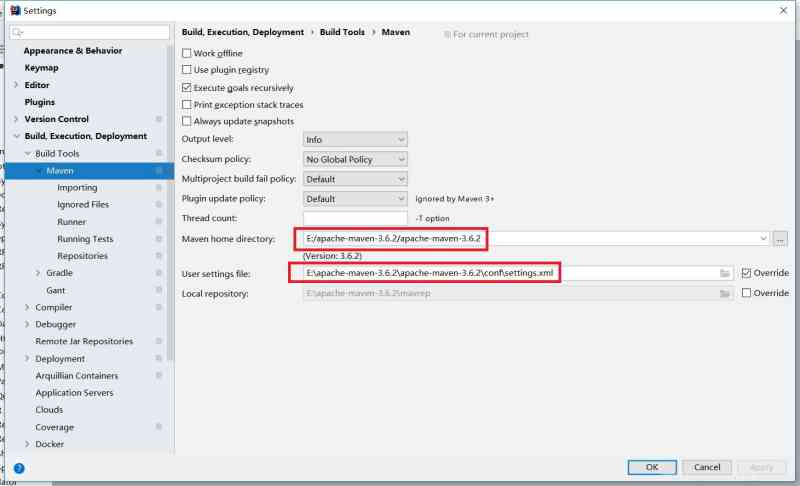
Task: Open the Maven home directory dropdown arrow
Action: (x=763, y=238)
